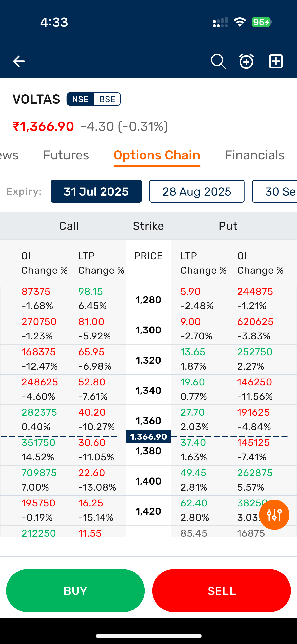Select NSE in the exchange toggle

pos(80,99)
